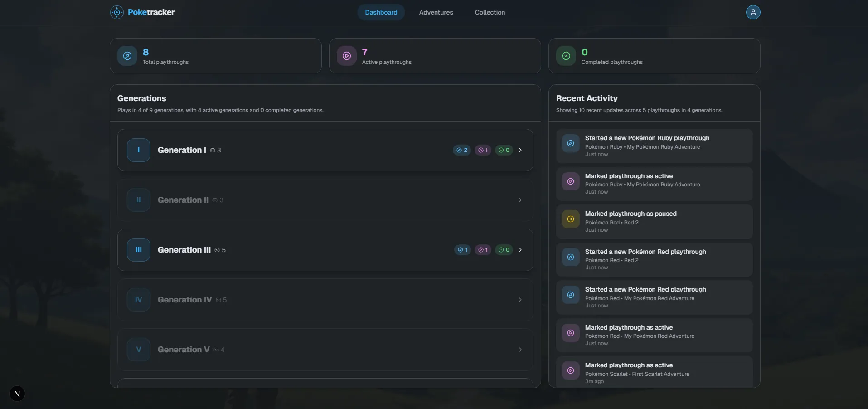Screen dimensions: 868x409
Task: Click the Generation I roman numeral badge
Action: (139, 150)
